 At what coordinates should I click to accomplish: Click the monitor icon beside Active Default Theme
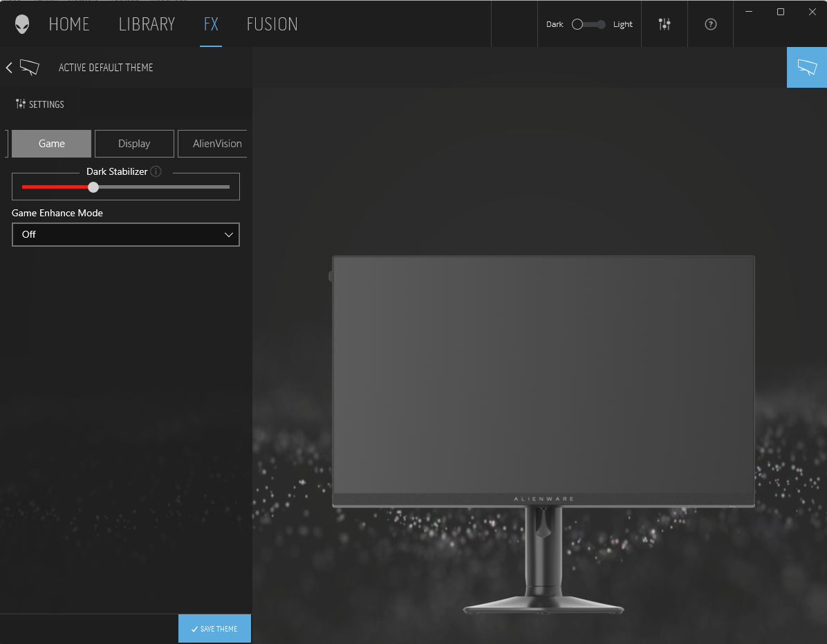(30, 67)
